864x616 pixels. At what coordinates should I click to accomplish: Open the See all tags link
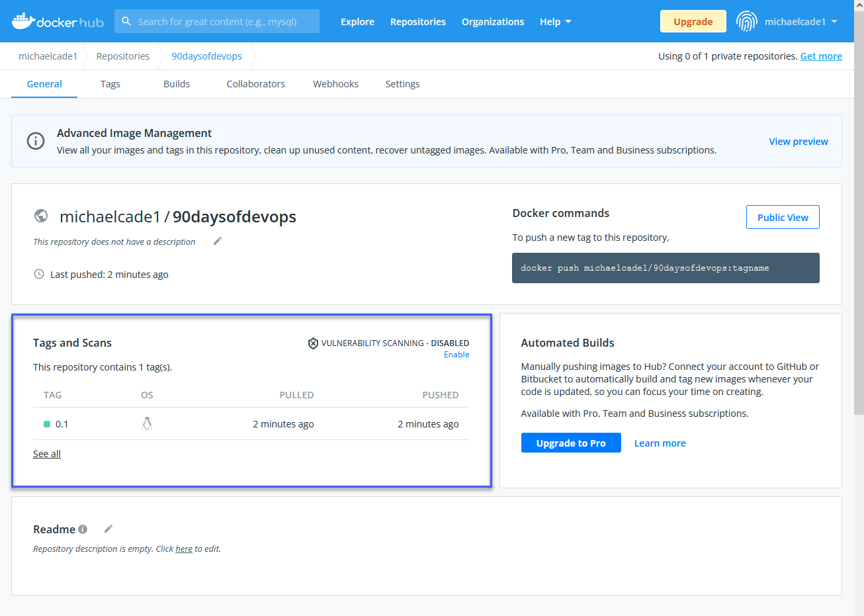click(47, 454)
